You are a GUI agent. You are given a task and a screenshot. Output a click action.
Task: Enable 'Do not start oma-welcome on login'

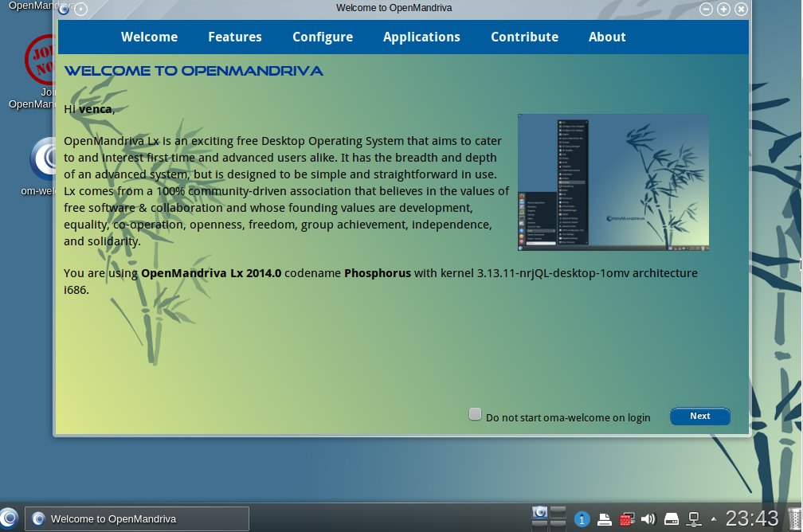click(x=476, y=414)
